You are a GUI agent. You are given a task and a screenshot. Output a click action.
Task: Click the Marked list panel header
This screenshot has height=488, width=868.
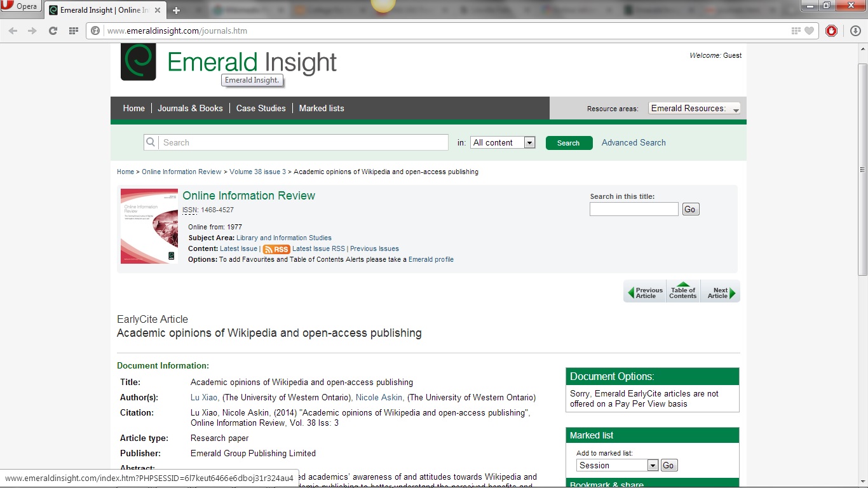[653, 435]
